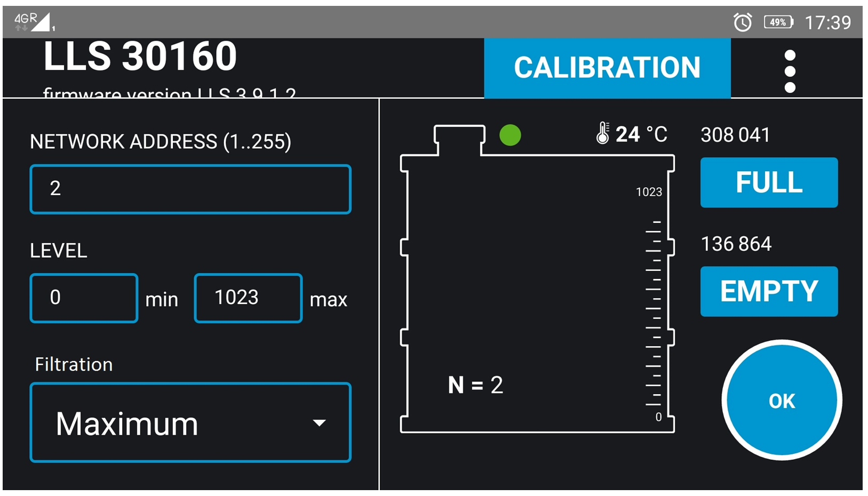Expand the Filtration dropdown arrow

click(x=319, y=423)
